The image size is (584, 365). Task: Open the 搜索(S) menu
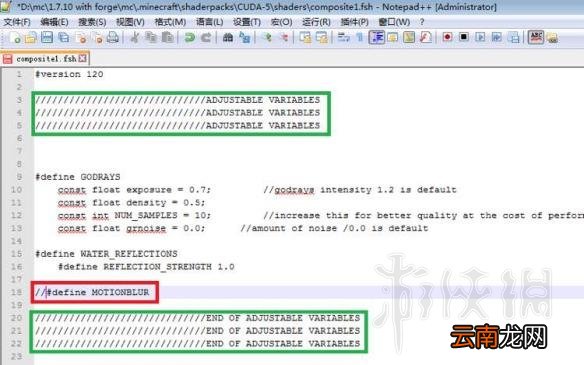[92, 22]
